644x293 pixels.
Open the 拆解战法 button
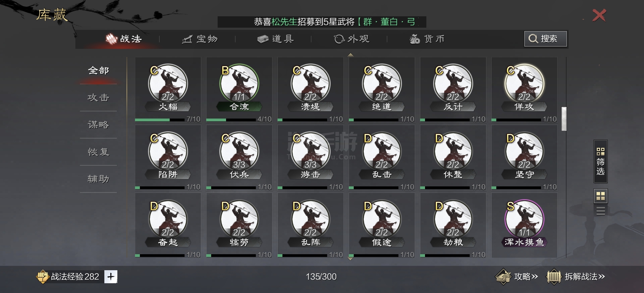tap(576, 277)
